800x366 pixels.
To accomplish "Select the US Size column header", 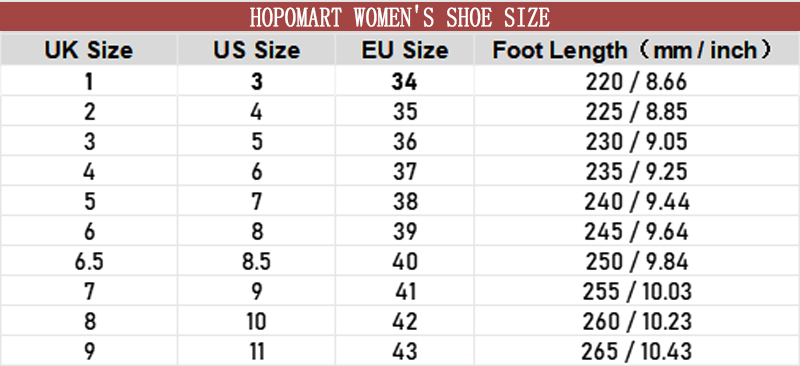I will coord(256,50).
